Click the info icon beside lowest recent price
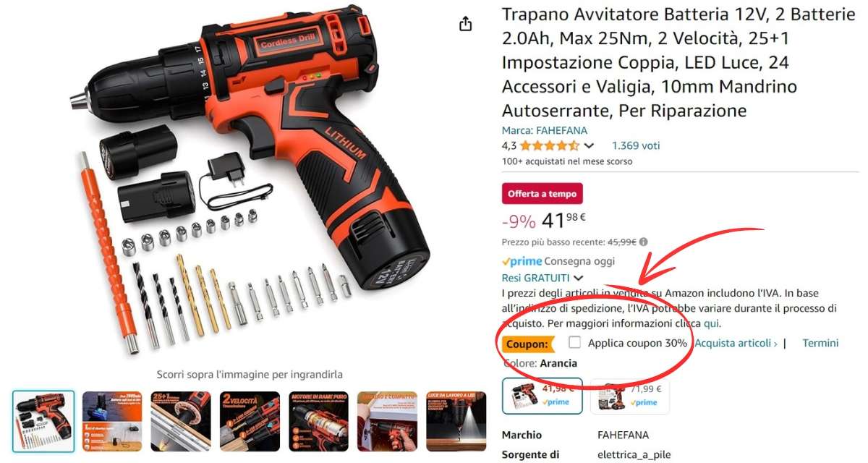Screen dimensions: 868x463 tap(644, 242)
